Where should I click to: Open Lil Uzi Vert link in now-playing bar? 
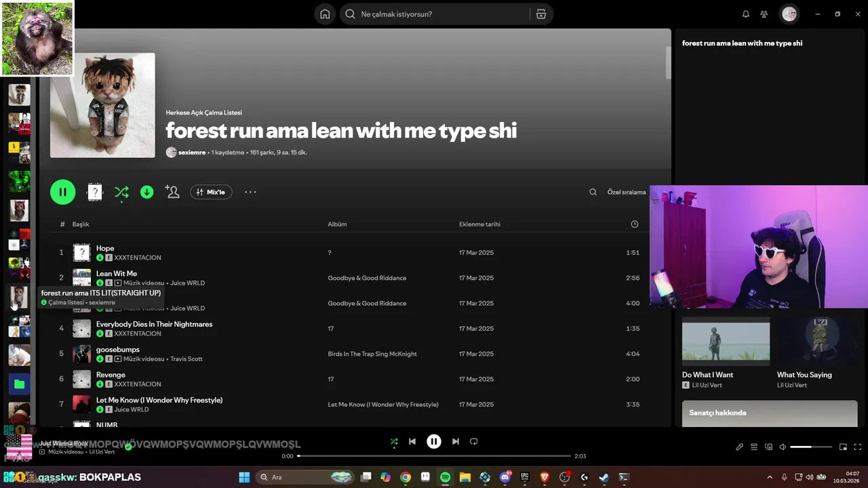click(x=102, y=452)
